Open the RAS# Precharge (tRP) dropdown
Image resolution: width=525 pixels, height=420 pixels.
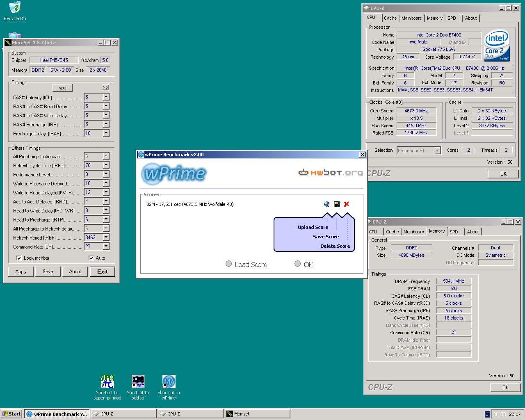[x=106, y=124]
